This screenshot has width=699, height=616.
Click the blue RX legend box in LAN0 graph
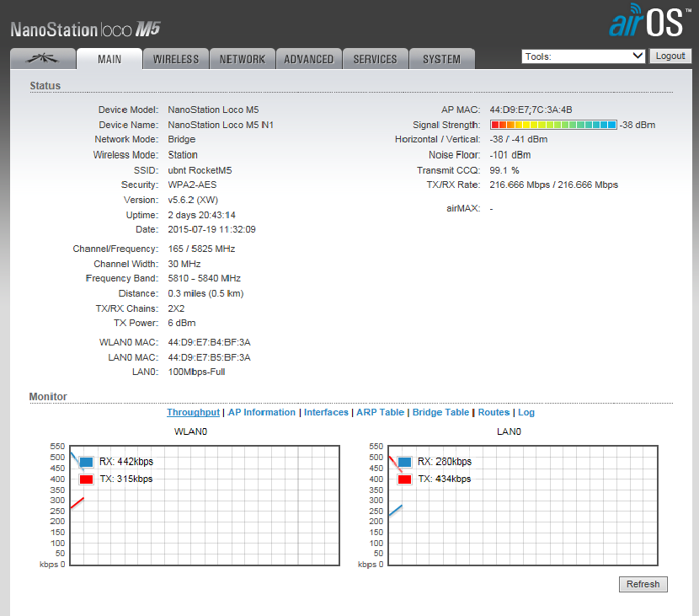[405, 462]
